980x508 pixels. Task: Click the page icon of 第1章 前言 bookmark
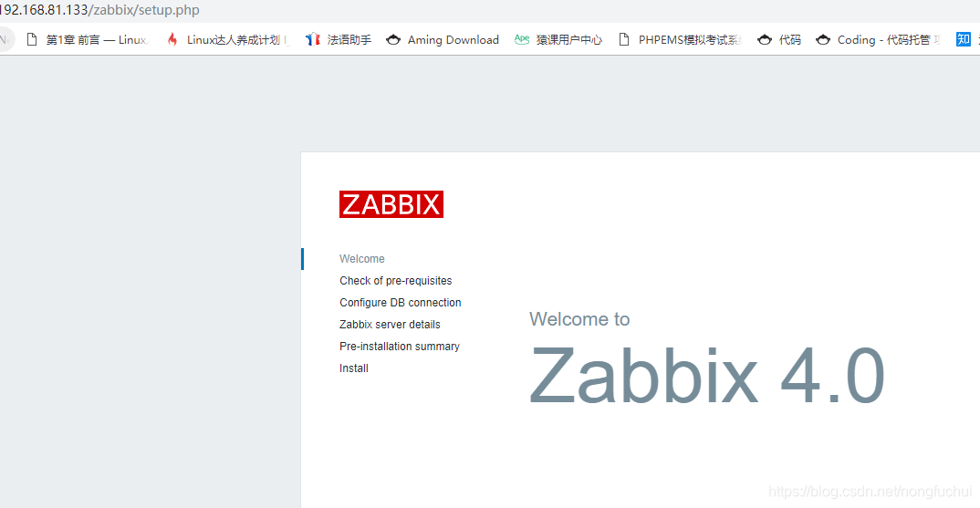point(32,40)
